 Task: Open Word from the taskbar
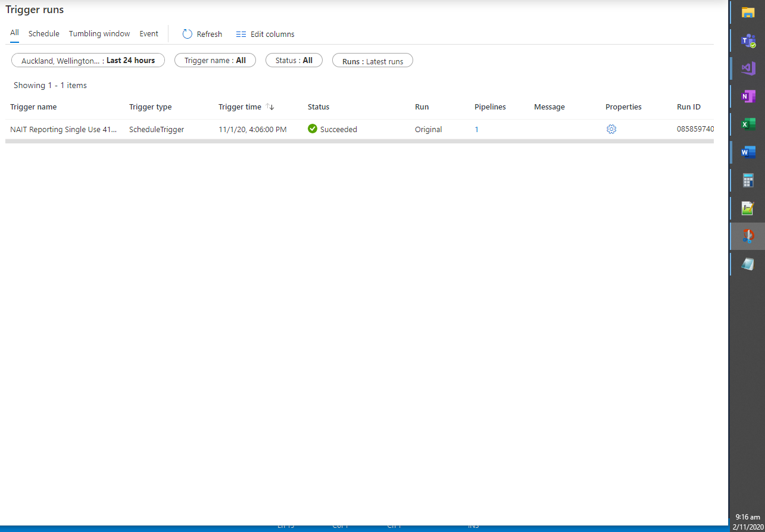point(748,152)
